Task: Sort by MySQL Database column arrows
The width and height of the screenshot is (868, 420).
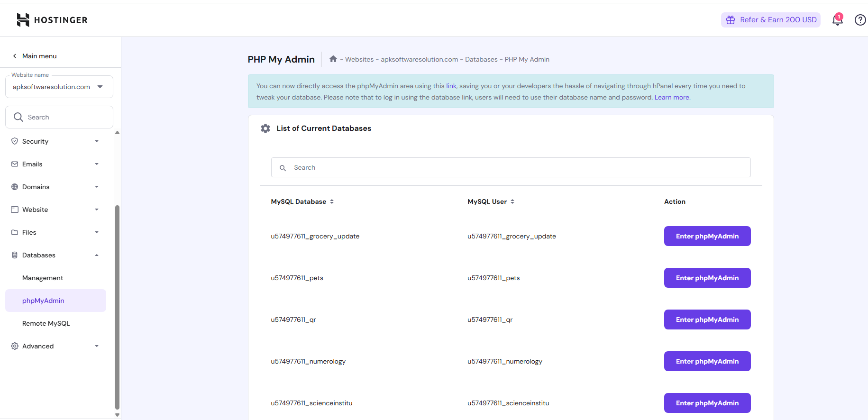Action: coord(332,201)
